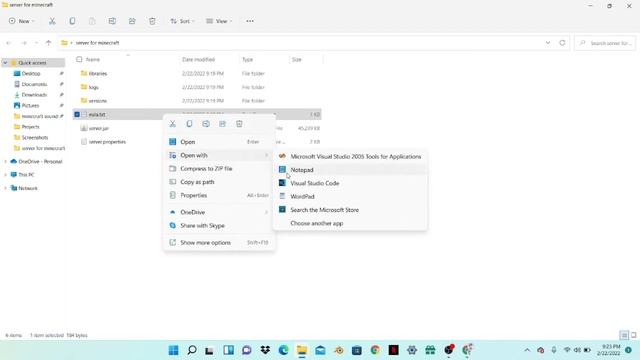Open Properties from the context menu
640x360 pixels.
point(219,196)
